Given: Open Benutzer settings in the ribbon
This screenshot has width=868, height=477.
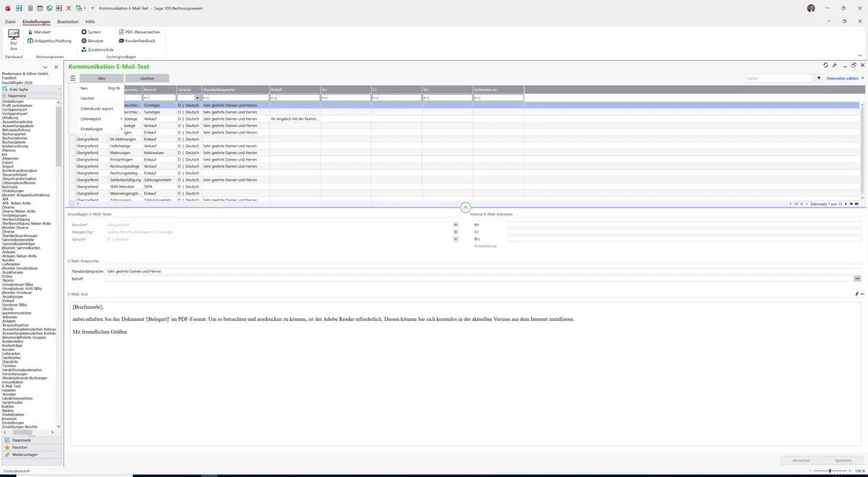Looking at the screenshot, I should coord(93,40).
